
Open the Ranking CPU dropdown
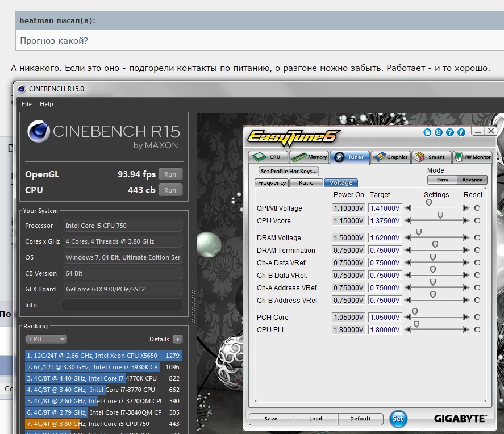pos(46,339)
